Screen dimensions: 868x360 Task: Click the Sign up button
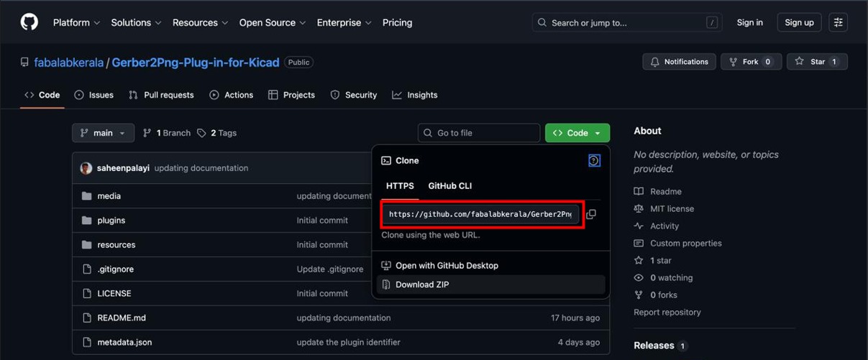click(x=799, y=22)
